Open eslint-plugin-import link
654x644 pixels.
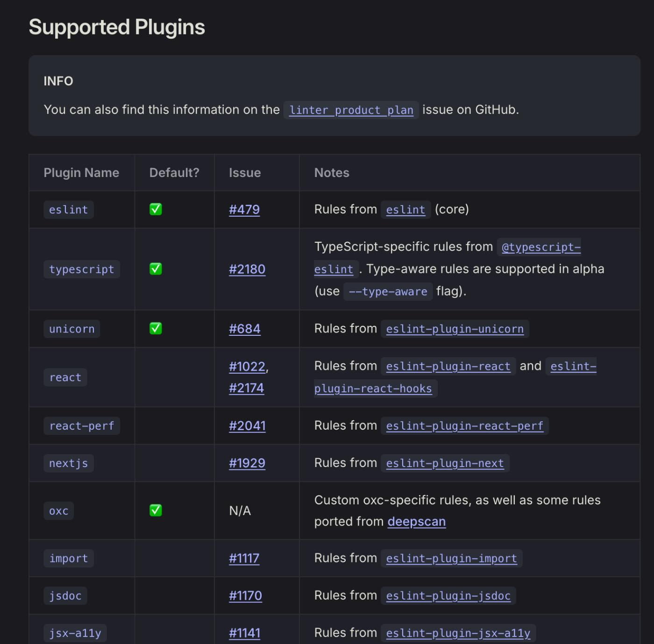click(451, 559)
